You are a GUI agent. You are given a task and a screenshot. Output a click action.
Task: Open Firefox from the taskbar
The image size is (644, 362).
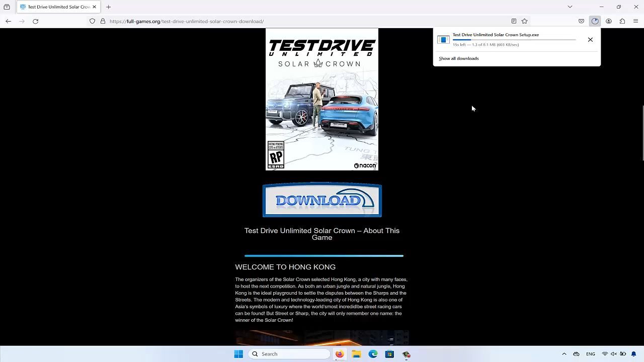[x=340, y=354]
